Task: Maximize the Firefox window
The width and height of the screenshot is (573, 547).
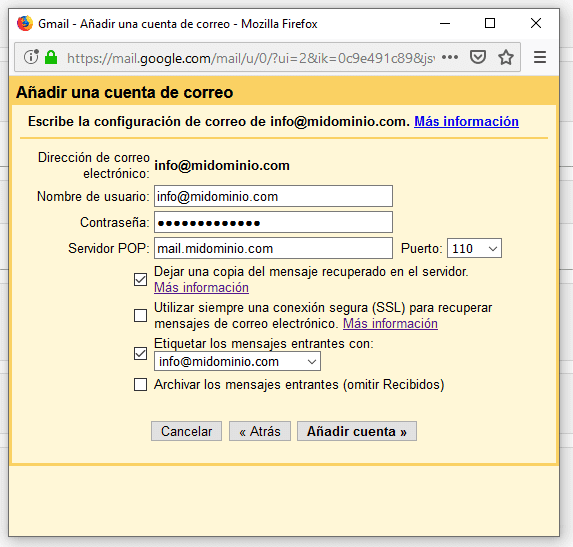Action: 490,23
